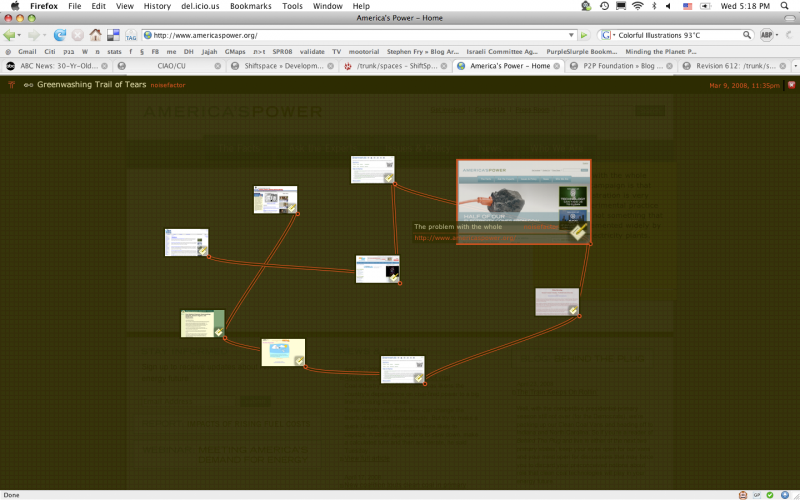800x500 pixels.
Task: Switch to the /trunk/spaces – ShiftSp... tab
Action: pos(395,66)
